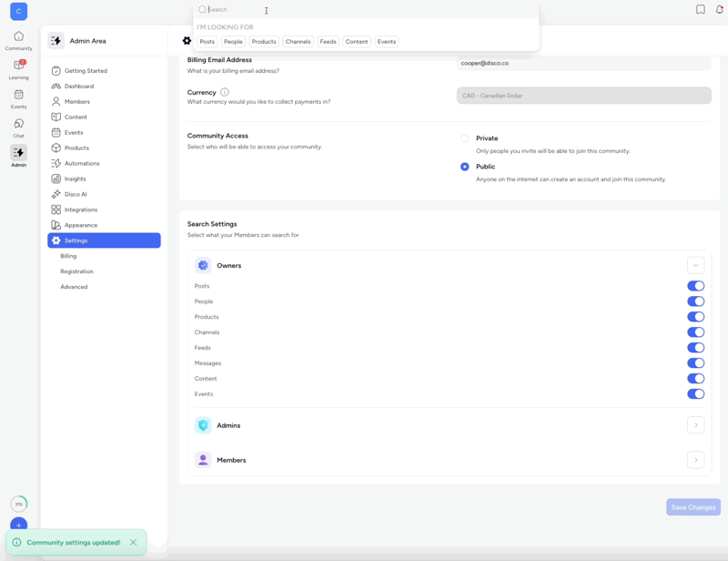This screenshot has height=561, width=728.
Task: Select the Private access radio button
Action: click(464, 138)
